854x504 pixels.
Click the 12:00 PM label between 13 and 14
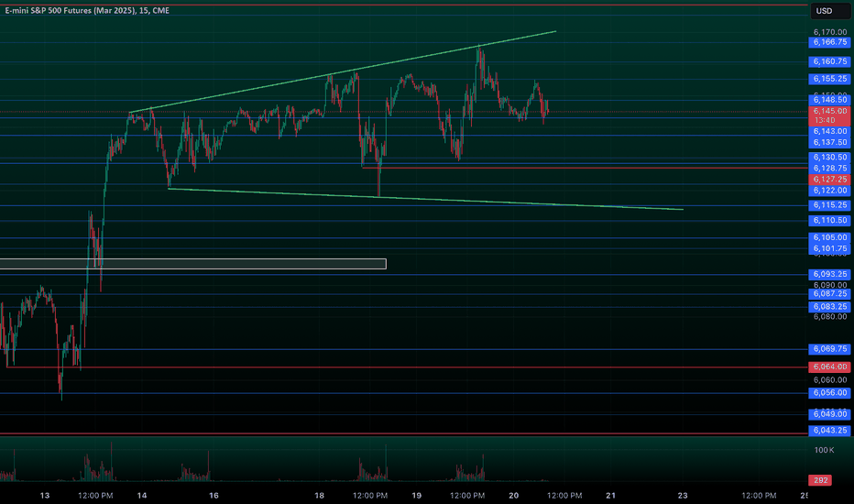[x=95, y=495]
